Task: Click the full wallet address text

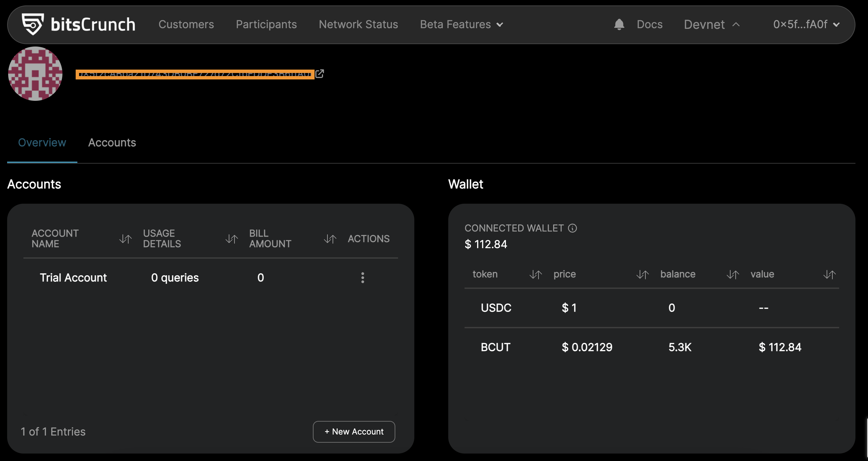Action: point(195,74)
